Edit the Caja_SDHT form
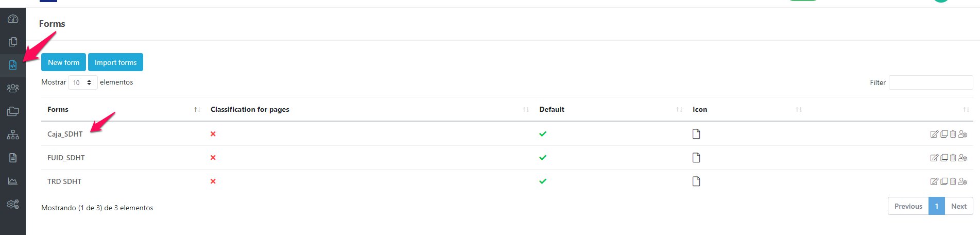The width and height of the screenshot is (980, 235). [934, 134]
